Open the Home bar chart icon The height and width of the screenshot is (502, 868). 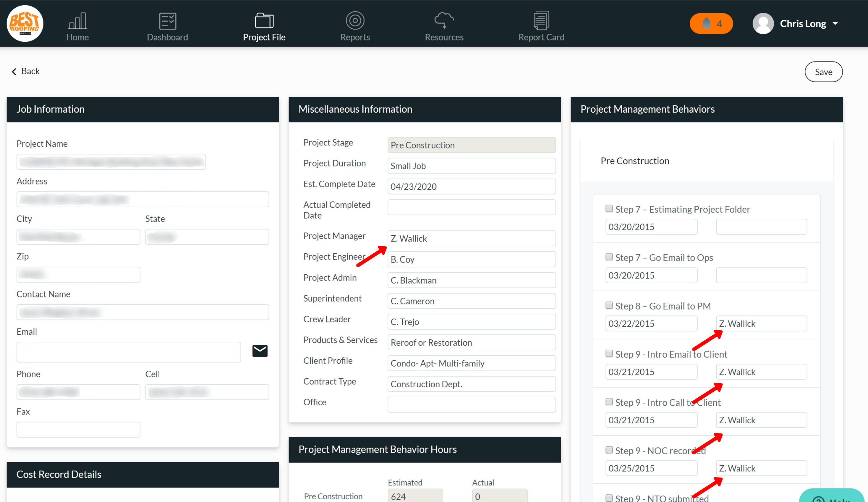(x=77, y=21)
